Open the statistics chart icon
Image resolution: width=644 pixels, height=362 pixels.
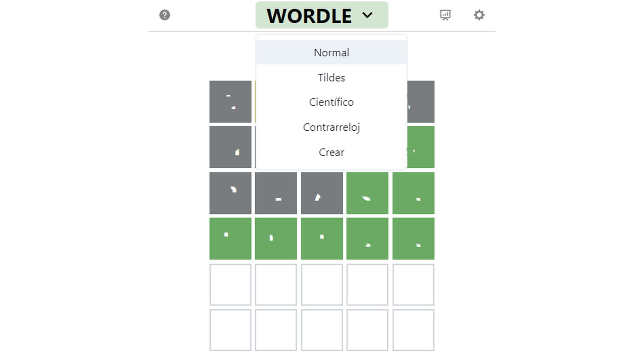[445, 15]
